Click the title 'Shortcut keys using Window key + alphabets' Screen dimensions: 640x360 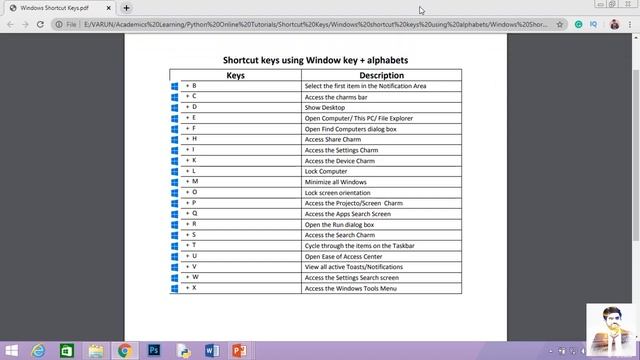pyautogui.click(x=316, y=60)
